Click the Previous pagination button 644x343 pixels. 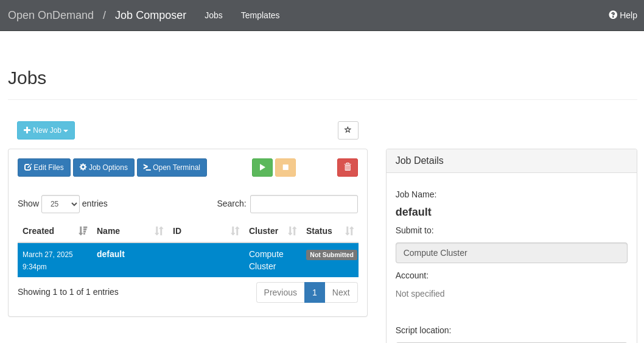pos(280,292)
